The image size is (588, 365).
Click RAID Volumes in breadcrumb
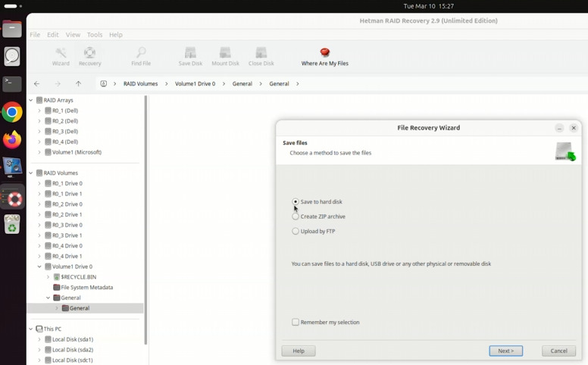(x=141, y=83)
